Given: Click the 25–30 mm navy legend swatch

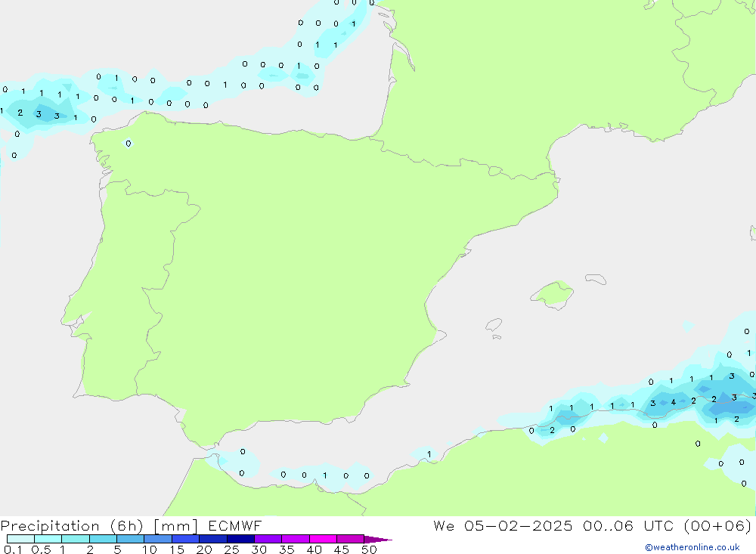Looking at the screenshot, I should [x=240, y=539].
